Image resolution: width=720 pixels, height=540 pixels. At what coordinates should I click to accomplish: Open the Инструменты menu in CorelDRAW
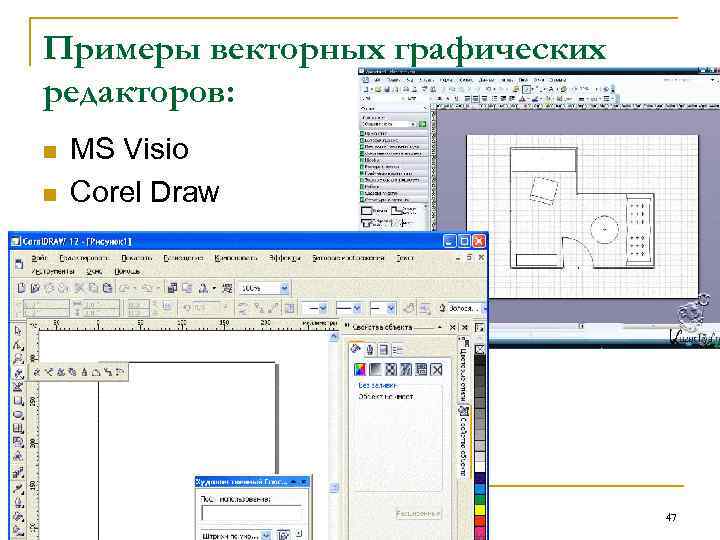click(x=53, y=271)
